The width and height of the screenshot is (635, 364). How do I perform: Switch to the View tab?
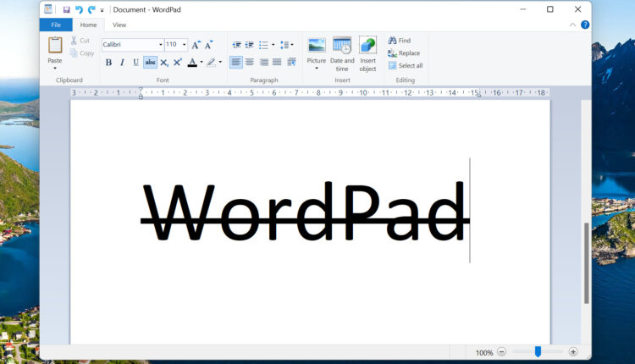click(119, 25)
